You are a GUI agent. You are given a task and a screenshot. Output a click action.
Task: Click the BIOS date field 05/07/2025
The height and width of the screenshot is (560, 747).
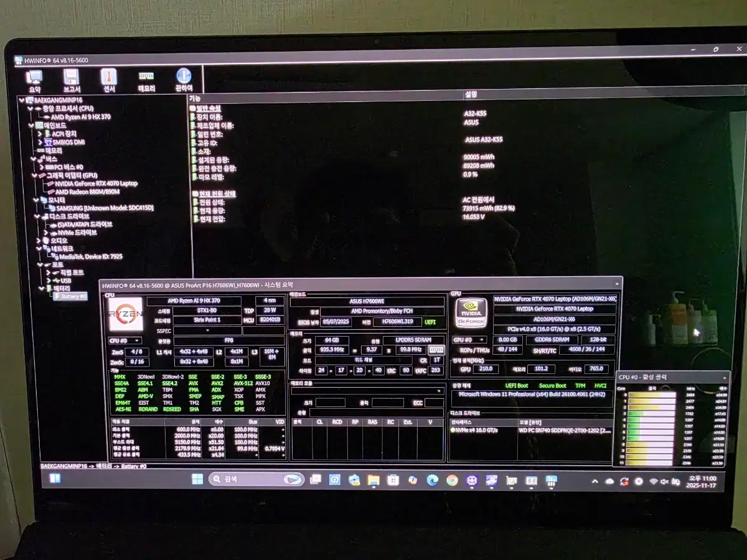tap(337, 322)
